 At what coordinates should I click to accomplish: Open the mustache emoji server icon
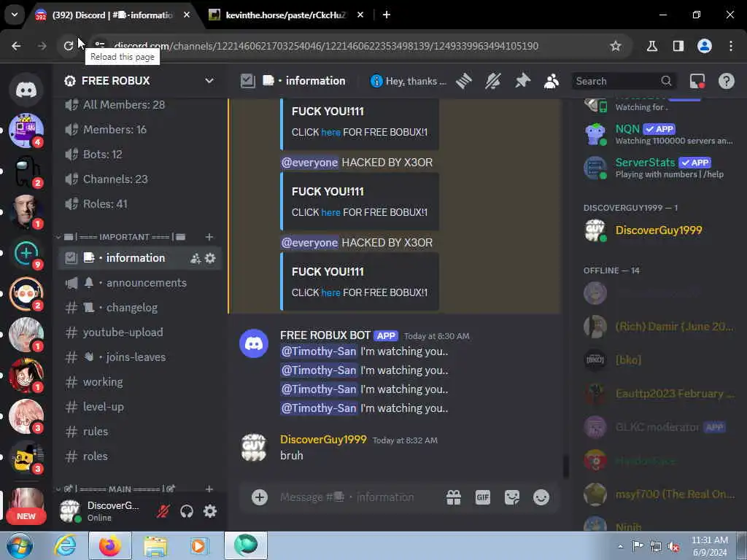pos(26,456)
